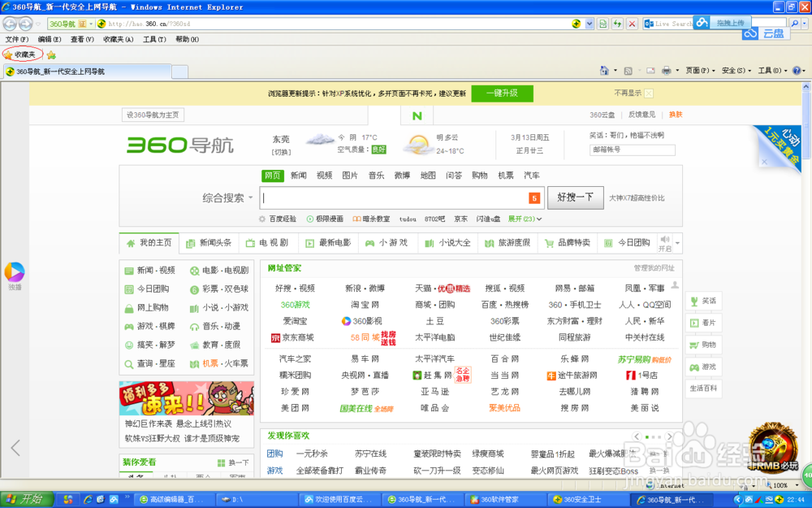Open the 收藏夹(A) menu

tap(118, 39)
